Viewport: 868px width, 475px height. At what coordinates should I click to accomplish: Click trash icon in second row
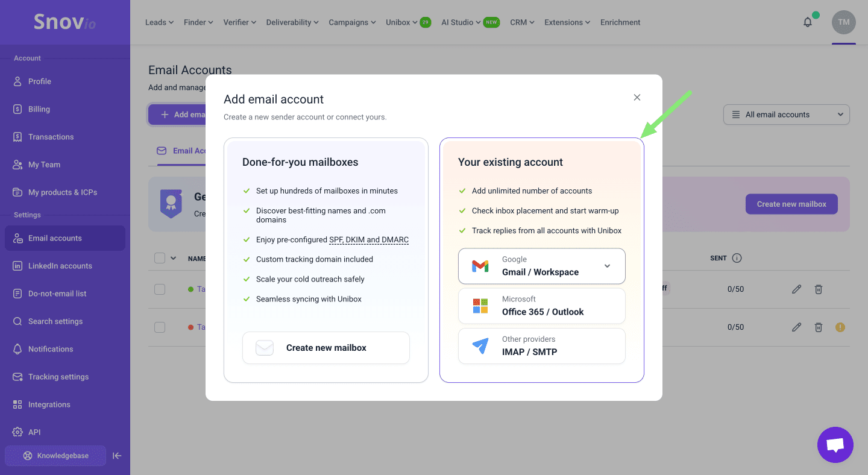818,327
